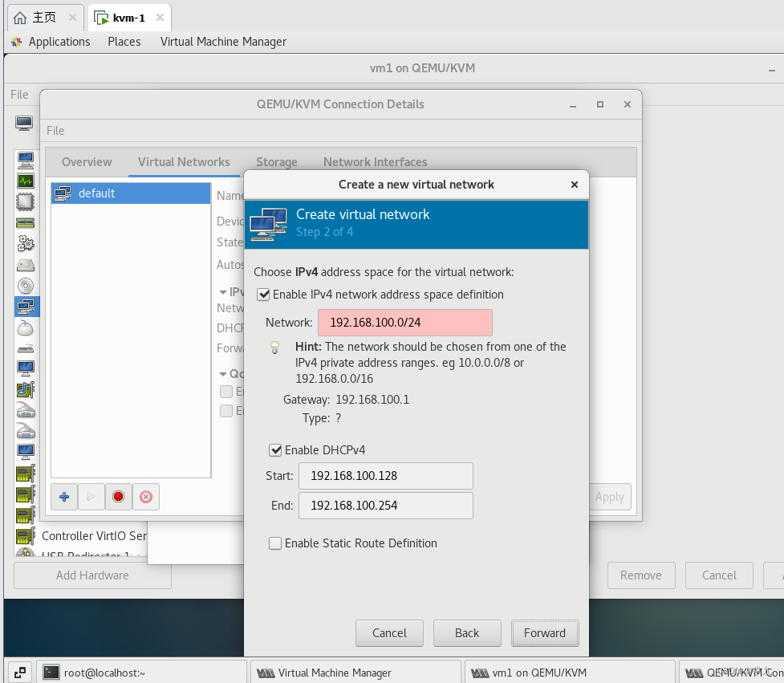Screen dimensions: 784x683
Task: Click the console monitor icon in vm1 toolbar
Action: pos(24,123)
